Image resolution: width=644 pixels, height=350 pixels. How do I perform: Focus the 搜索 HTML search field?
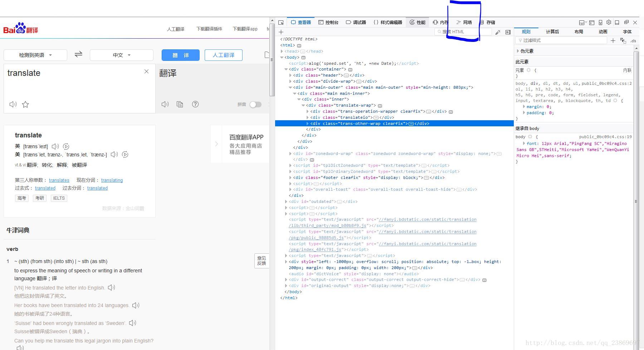(463, 32)
